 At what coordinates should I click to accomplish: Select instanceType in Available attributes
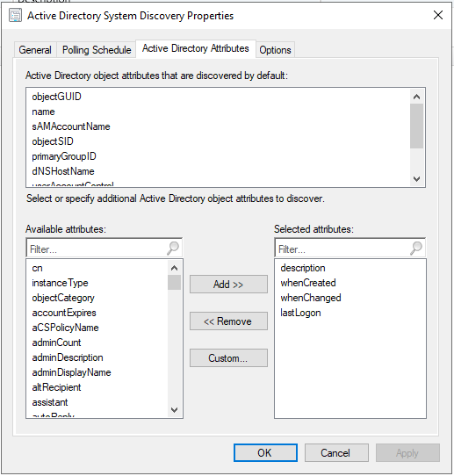[60, 283]
